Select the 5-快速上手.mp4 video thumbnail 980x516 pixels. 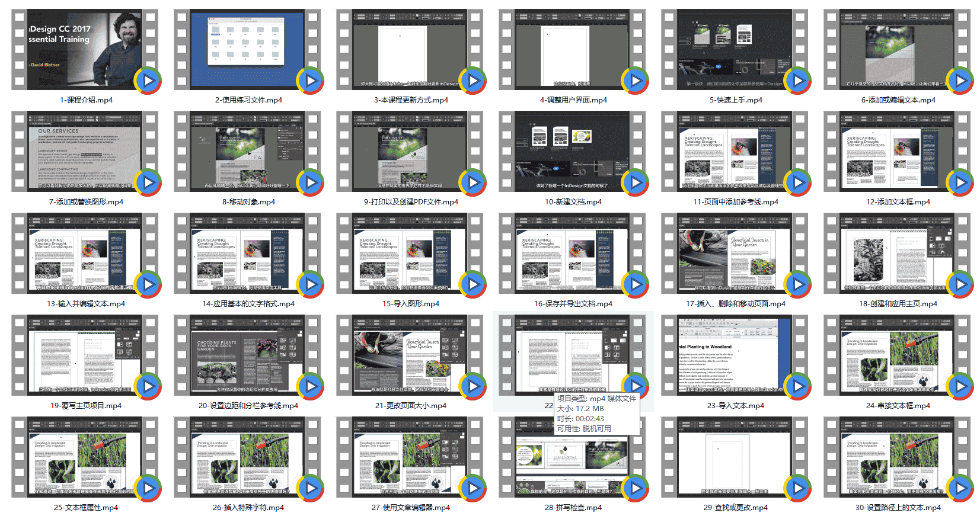tap(735, 50)
